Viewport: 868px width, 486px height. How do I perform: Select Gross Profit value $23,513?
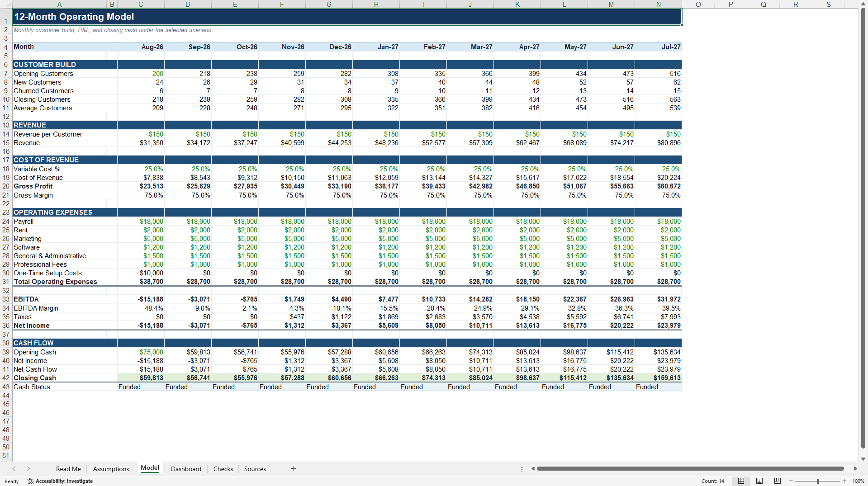(141, 186)
